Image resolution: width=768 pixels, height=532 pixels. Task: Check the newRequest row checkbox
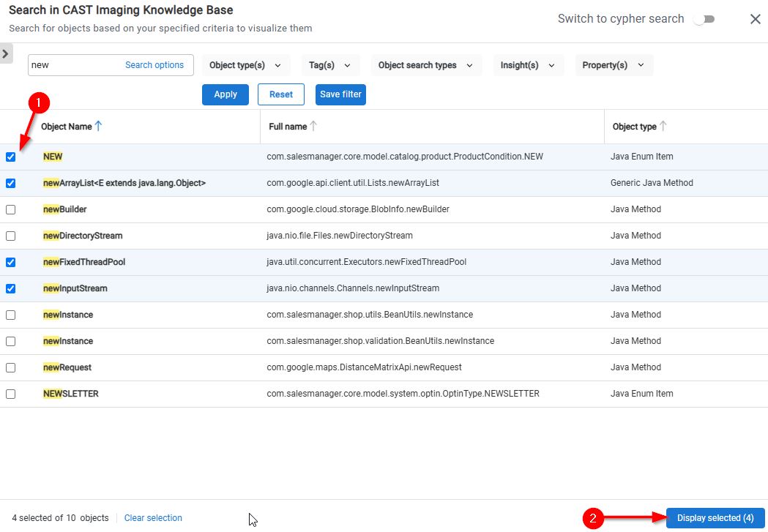tap(11, 368)
